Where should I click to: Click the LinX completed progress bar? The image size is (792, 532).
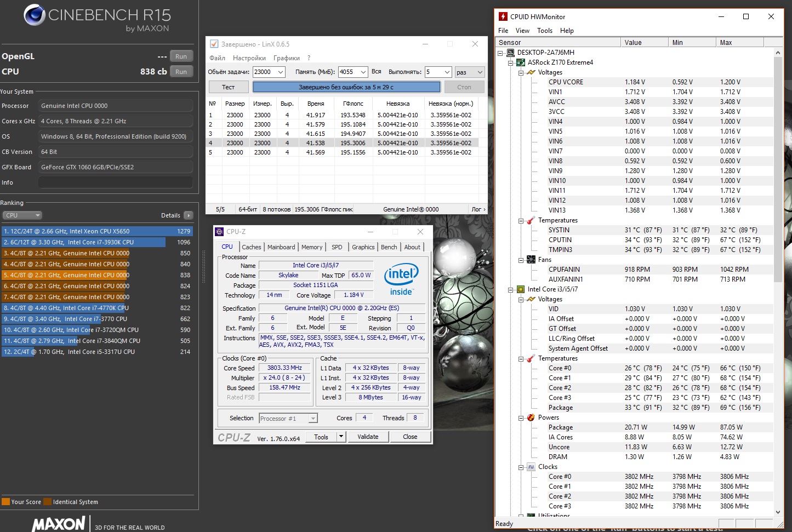[346, 87]
